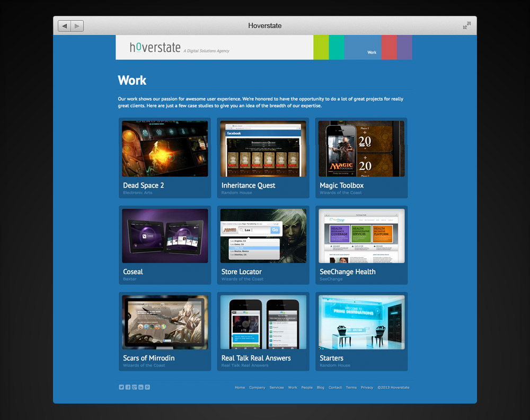Click the Electronic Arts client label

tap(138, 192)
